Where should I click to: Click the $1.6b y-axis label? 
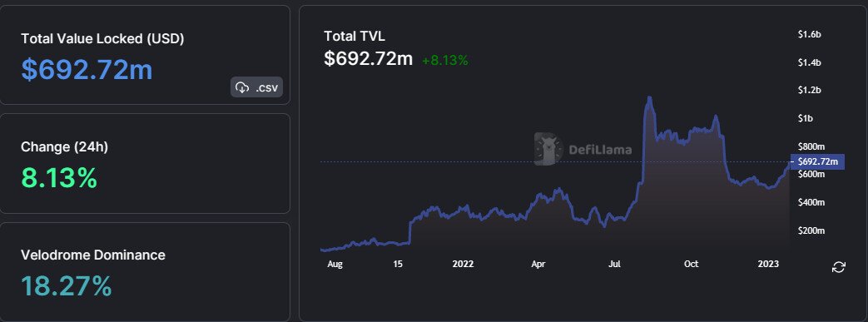(809, 34)
